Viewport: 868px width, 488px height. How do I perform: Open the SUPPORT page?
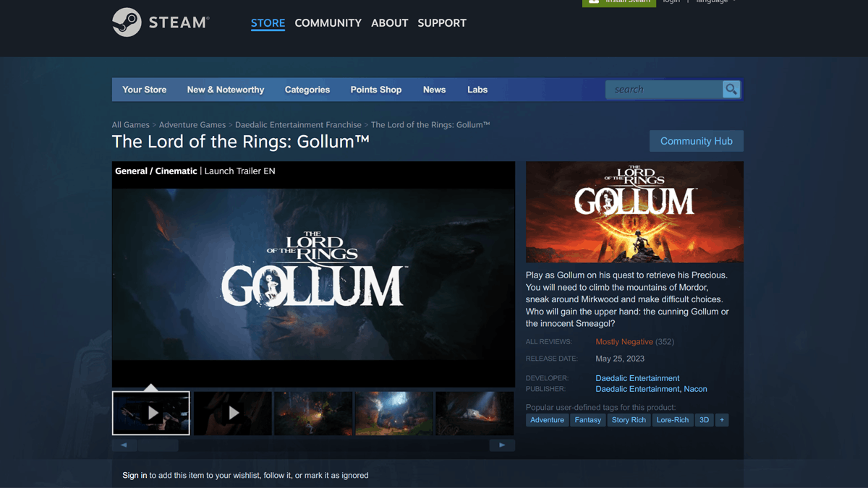point(442,23)
